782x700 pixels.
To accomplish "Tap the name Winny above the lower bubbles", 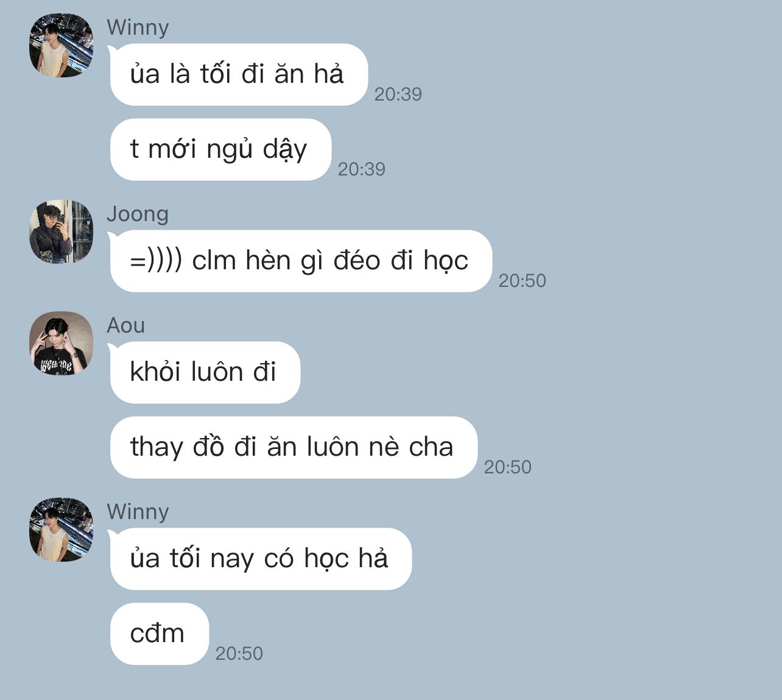I will click(x=138, y=512).
